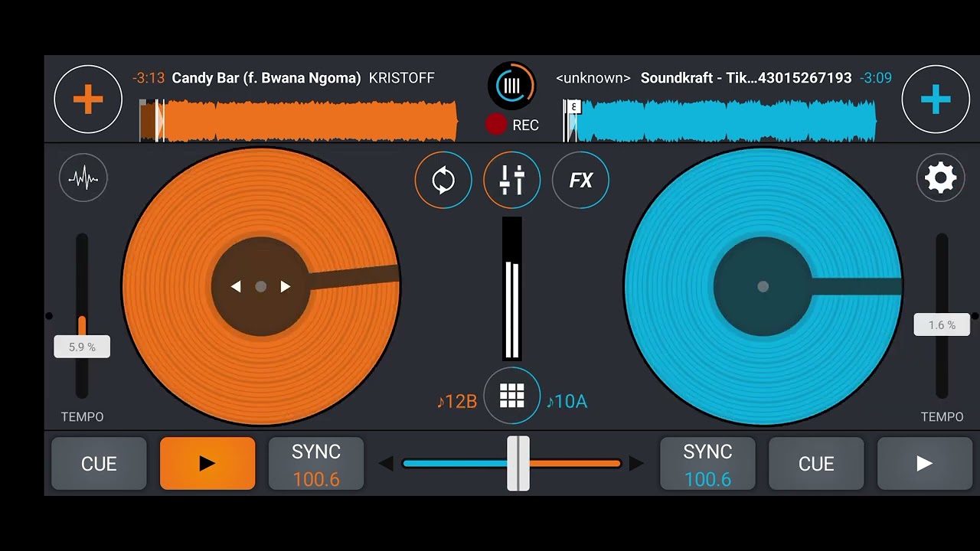This screenshot has width=980, height=551.
Task: Click the Soundkraft track title
Action: point(746,78)
